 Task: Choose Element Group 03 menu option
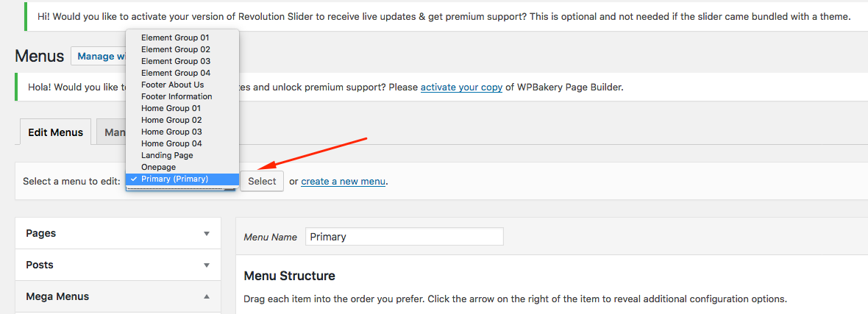coord(182,61)
